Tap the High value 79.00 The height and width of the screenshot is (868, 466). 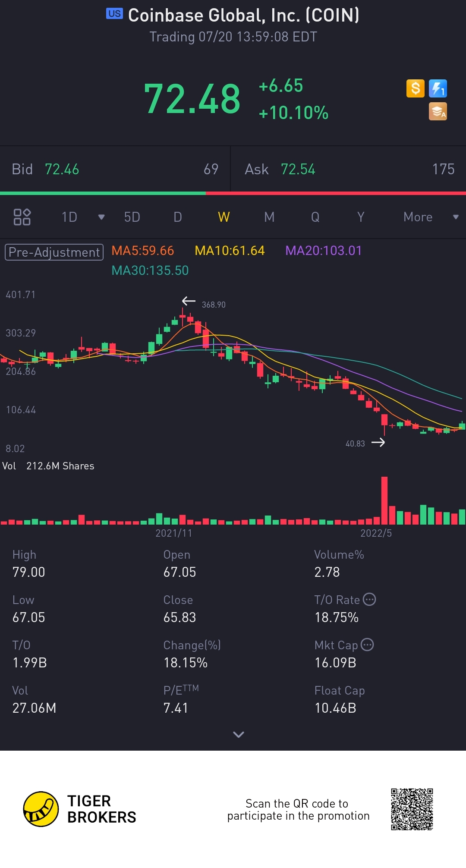[x=29, y=572]
